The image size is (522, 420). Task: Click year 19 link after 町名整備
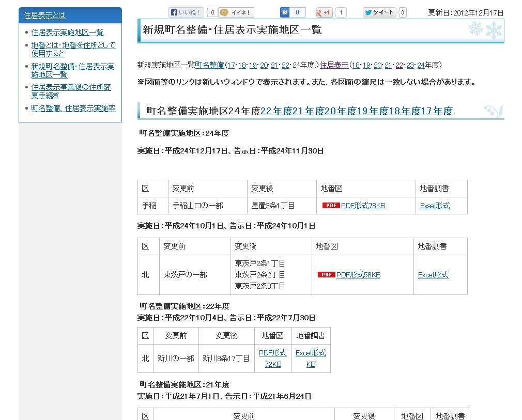253,65
